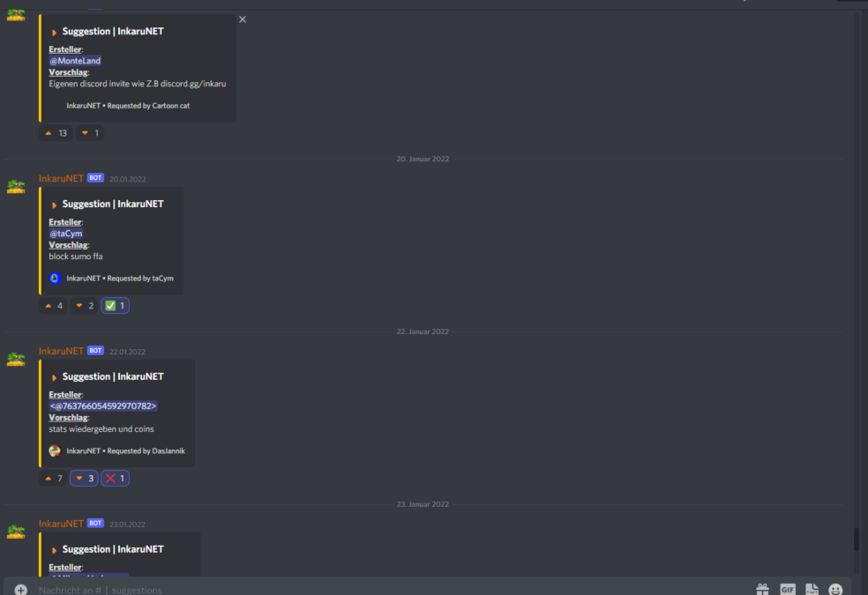Click InkaruNET username on 22.01.2022 message

coord(61,351)
